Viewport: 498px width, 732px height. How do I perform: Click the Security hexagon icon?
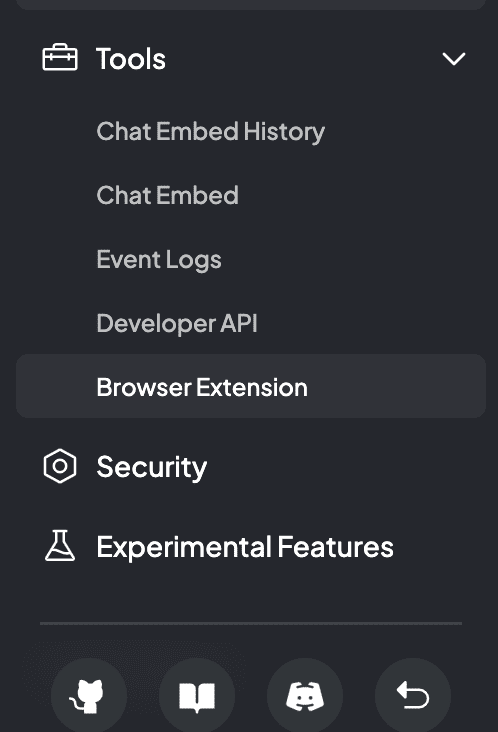[60, 466]
